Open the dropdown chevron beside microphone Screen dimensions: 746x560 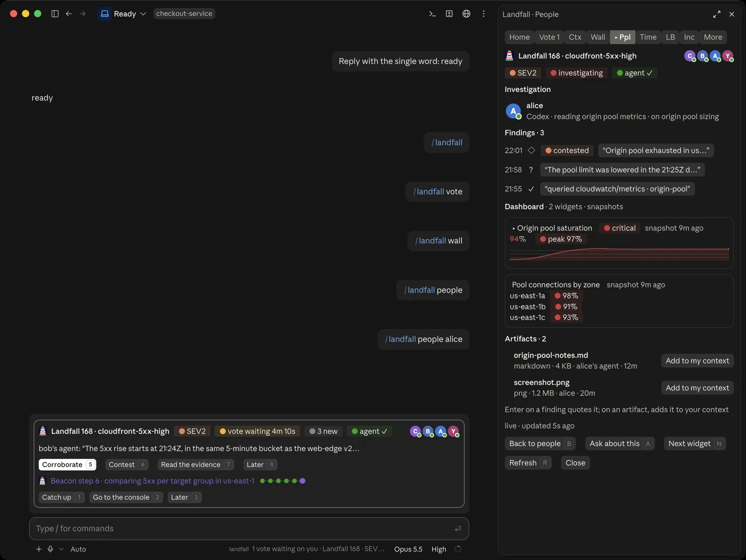coord(61,549)
